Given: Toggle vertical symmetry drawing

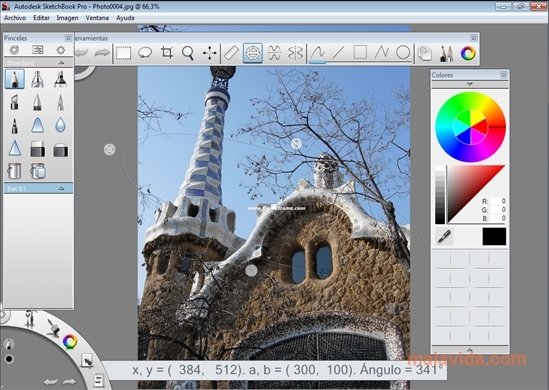Looking at the screenshot, I should (296, 53).
